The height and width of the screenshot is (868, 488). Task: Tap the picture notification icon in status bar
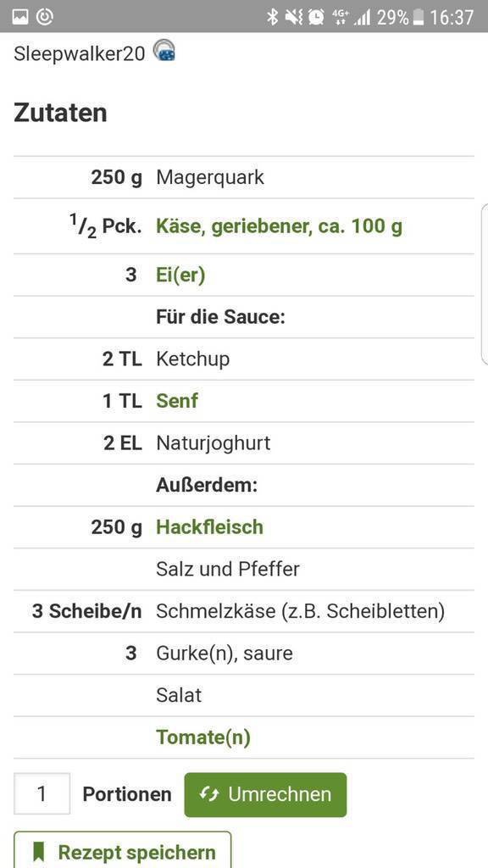[x=20, y=17]
